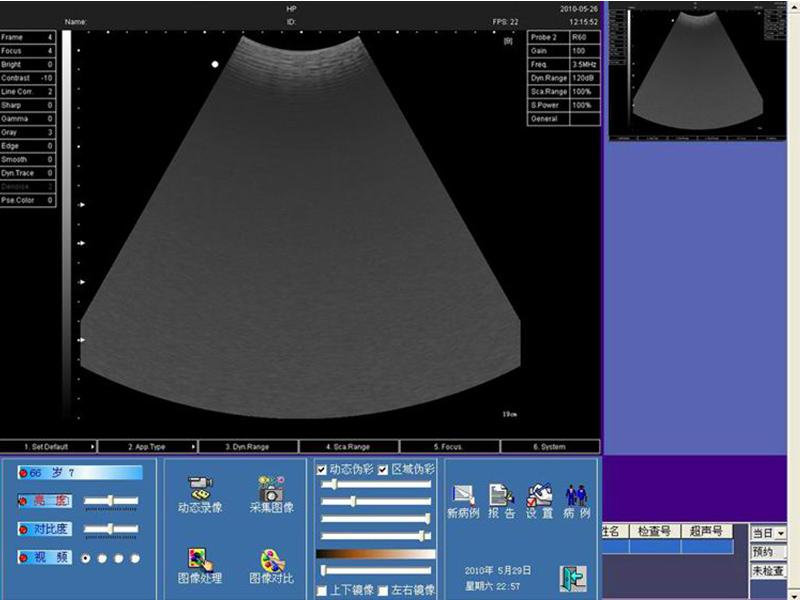Toggle the 动态伪彩 checkbox
The height and width of the screenshot is (600, 800).
[x=322, y=470]
